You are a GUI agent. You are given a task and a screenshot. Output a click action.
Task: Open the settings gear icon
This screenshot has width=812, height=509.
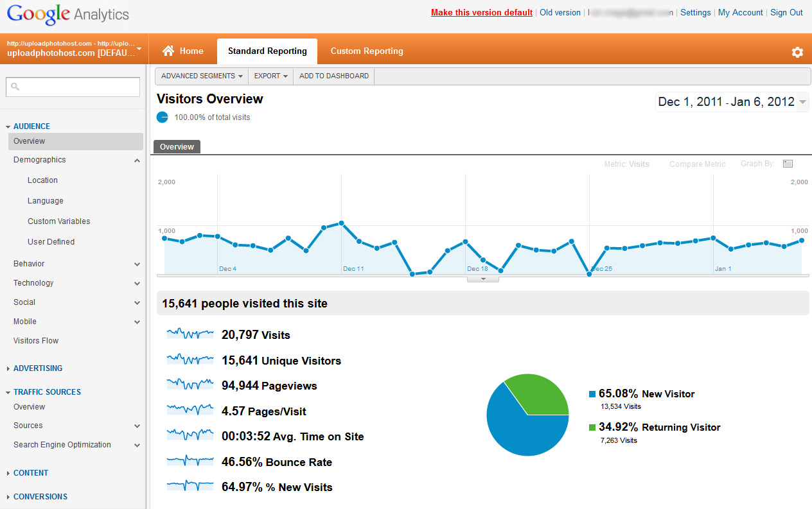pyautogui.click(x=797, y=52)
